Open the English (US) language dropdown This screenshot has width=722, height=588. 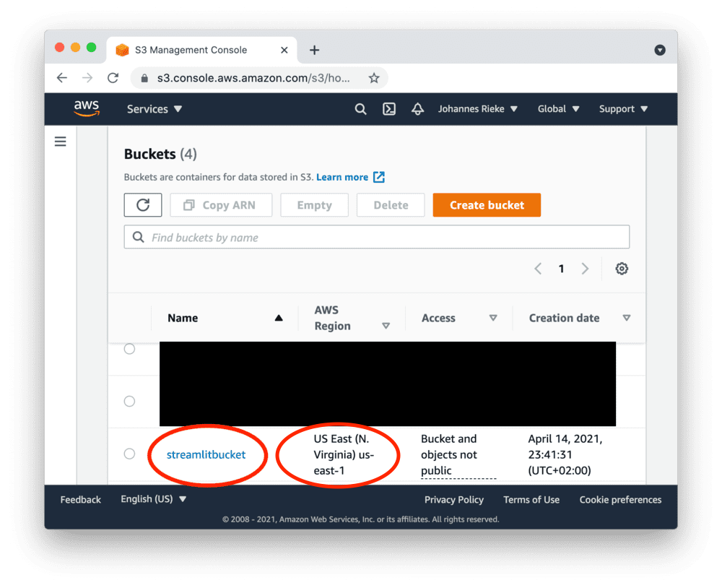[x=153, y=499]
